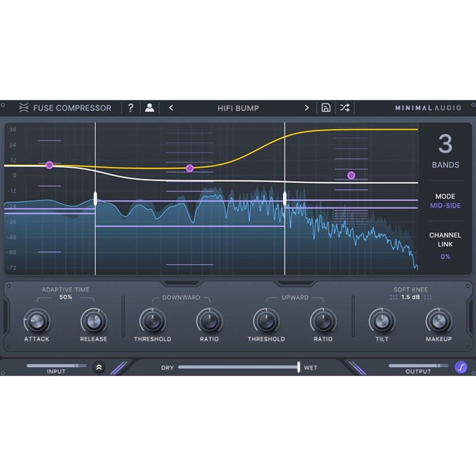Switch the MID-SIDE mode value
Screen dimensions: 476x476
pos(445,205)
